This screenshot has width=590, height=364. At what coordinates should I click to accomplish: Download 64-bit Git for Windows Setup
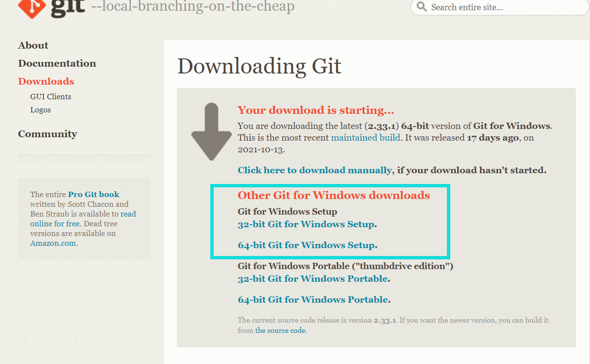pos(306,245)
